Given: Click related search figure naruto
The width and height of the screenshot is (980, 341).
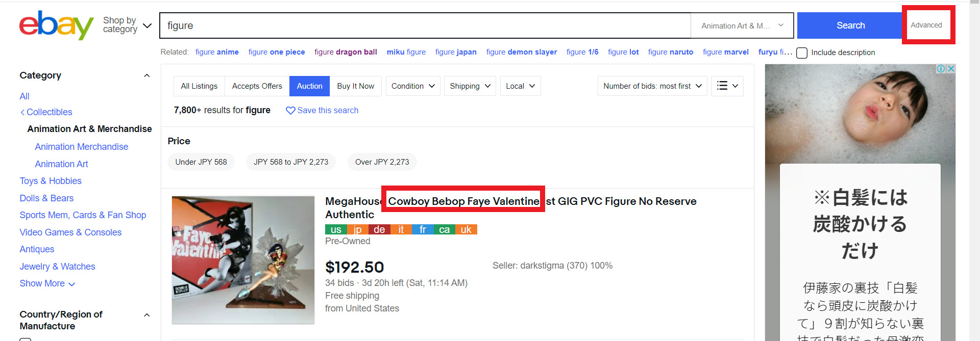Looking at the screenshot, I should coord(671,52).
